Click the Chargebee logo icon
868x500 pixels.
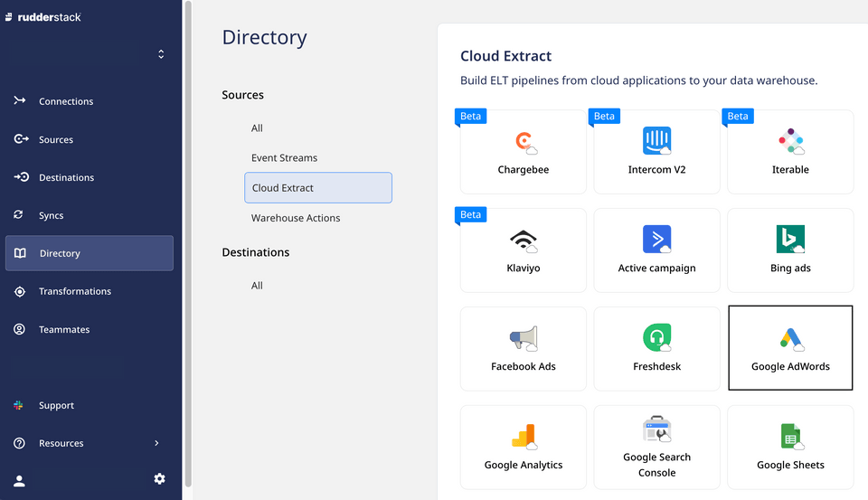(526, 142)
